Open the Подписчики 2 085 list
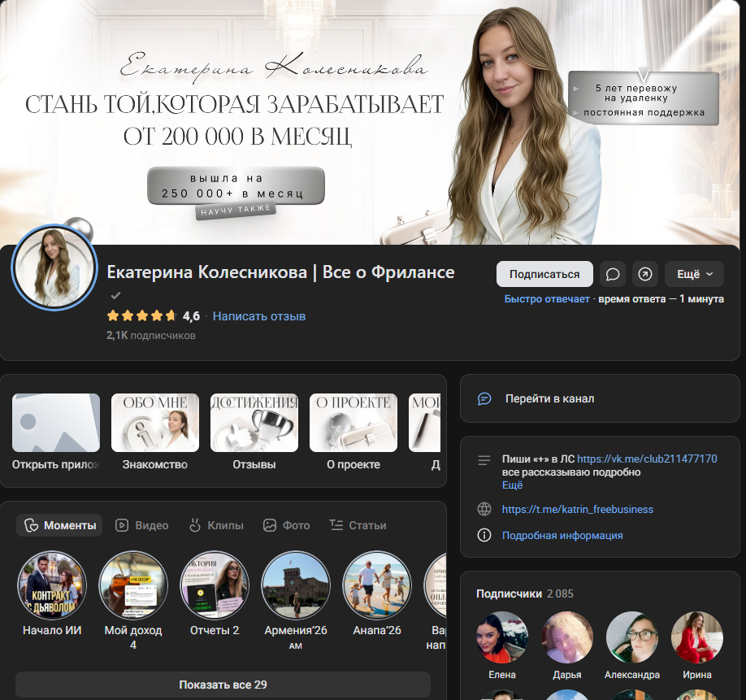The image size is (746, 700). [x=525, y=593]
